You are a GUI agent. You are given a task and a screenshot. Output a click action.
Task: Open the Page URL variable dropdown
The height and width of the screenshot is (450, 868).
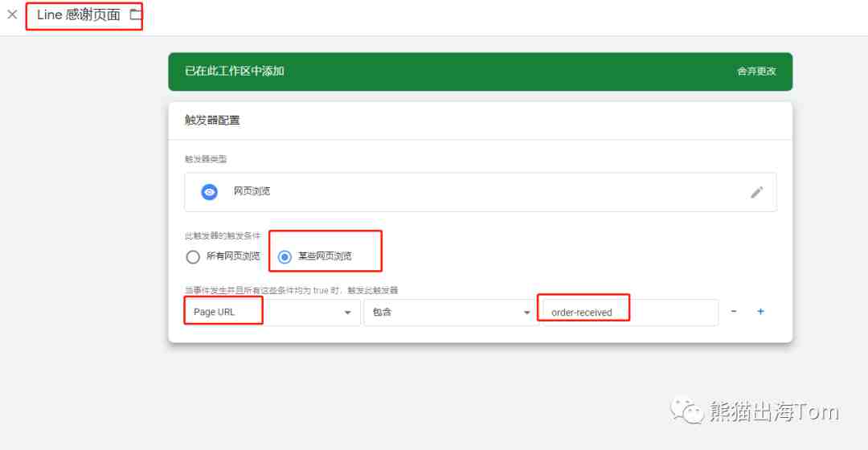pos(272,312)
